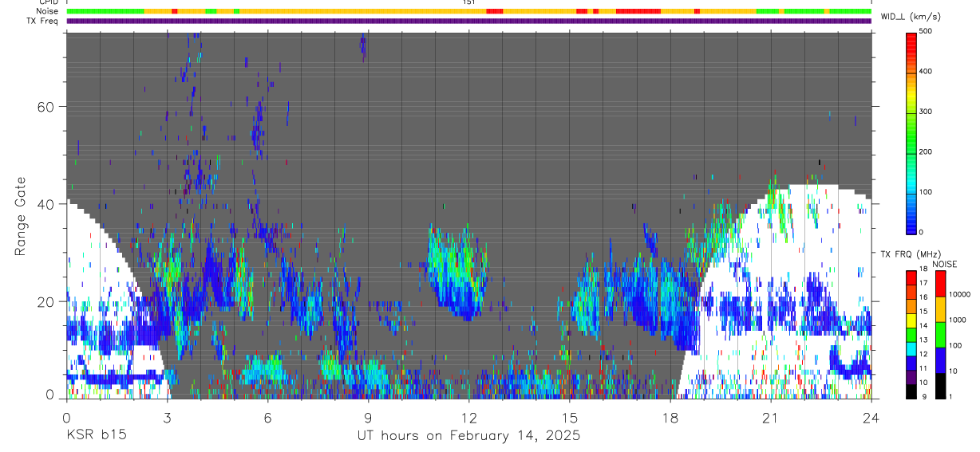Click the 400 tick on width colorbar

click(926, 72)
